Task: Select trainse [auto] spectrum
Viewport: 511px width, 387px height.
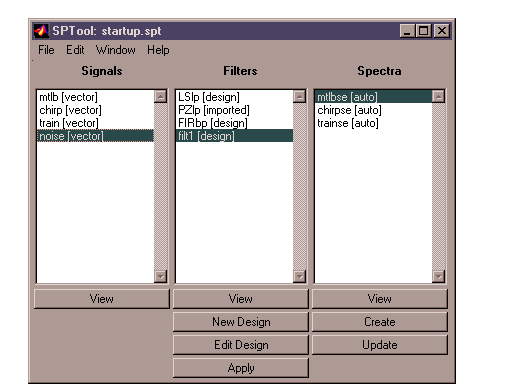Action: 373,123
